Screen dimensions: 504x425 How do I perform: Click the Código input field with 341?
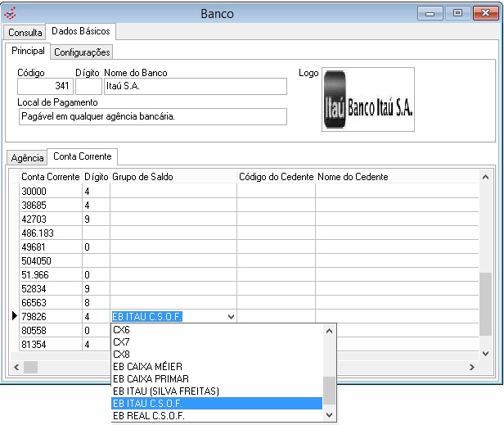point(45,87)
